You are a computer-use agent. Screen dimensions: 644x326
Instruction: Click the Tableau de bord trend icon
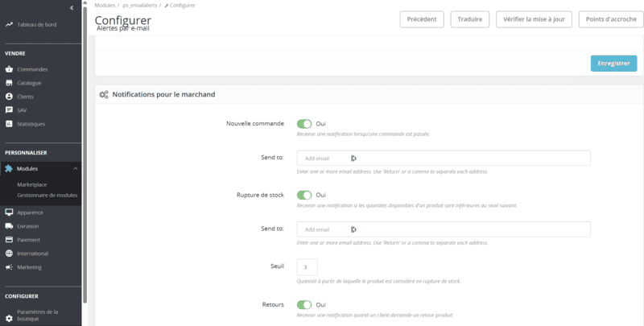9,23
